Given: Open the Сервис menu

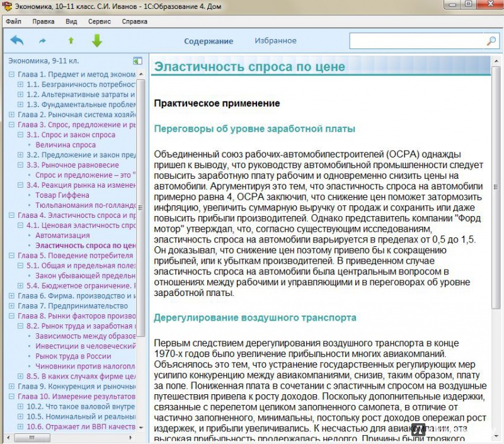Looking at the screenshot, I should click(x=100, y=21).
